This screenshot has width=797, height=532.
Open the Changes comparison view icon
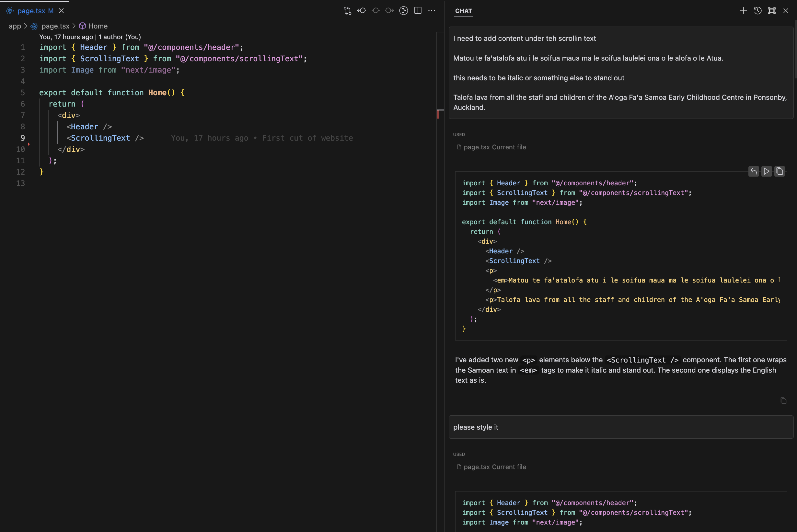click(347, 10)
